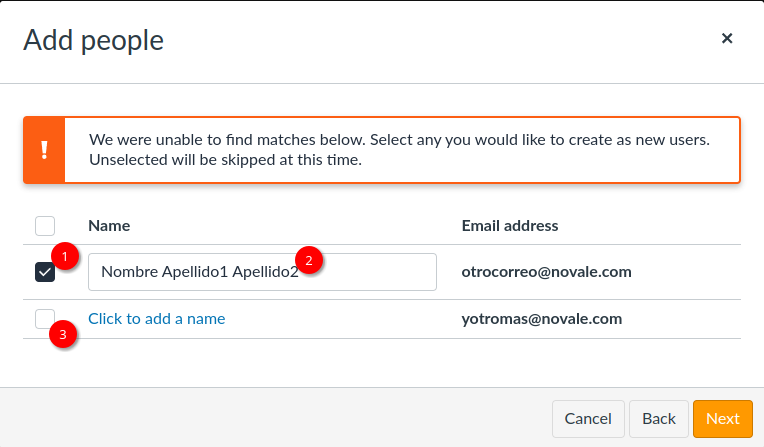764x447 pixels.
Task: Click the otrocorreo@novale.com email address
Action: (546, 272)
